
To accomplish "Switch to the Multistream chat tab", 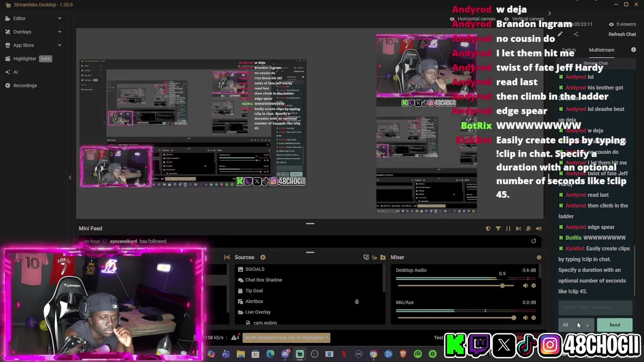I will tap(602, 50).
